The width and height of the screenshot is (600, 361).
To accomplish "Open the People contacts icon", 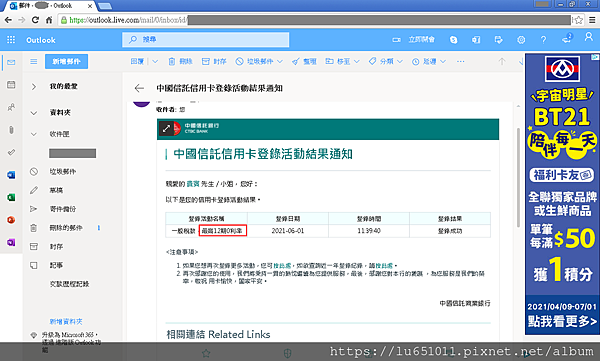I will point(11,107).
